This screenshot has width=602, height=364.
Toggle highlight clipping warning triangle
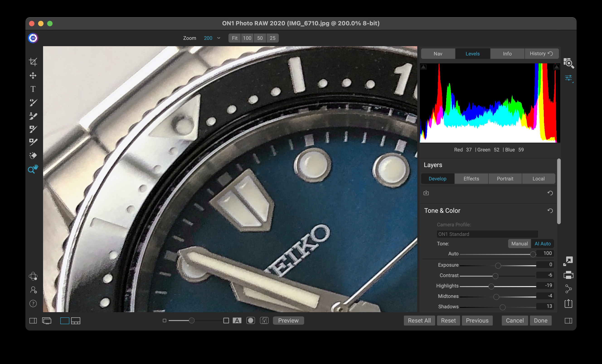[x=556, y=67]
